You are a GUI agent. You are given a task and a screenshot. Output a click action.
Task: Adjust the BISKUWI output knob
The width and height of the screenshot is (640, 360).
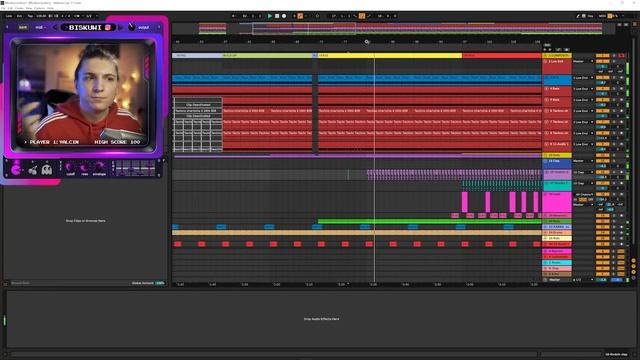tap(131, 27)
